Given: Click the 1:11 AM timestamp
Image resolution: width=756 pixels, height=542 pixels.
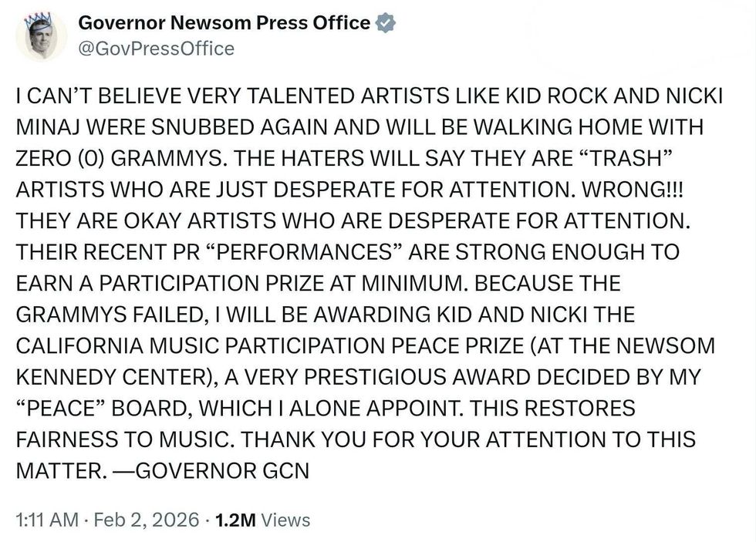Looking at the screenshot, I should (46, 520).
